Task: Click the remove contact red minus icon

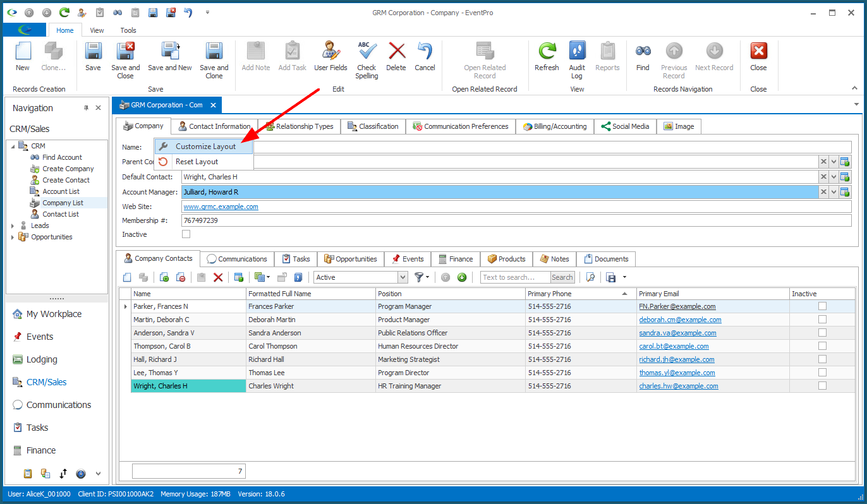Action: pyautogui.click(x=181, y=277)
